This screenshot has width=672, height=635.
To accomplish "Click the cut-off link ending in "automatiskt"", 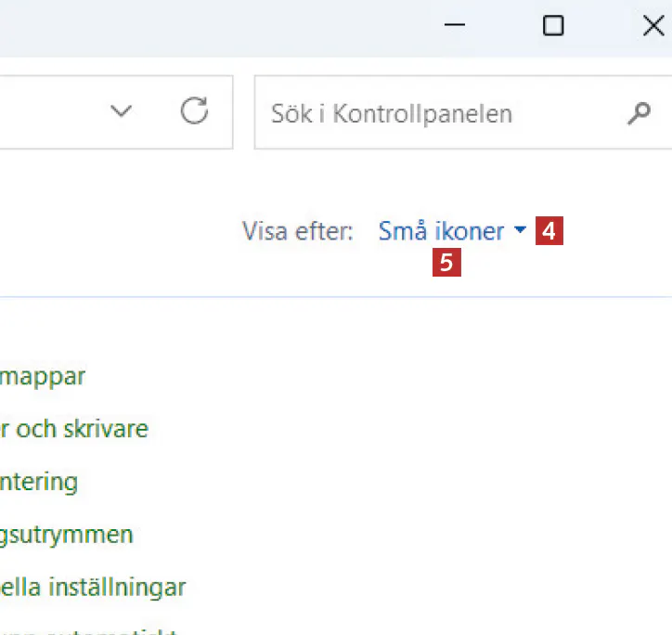I will pos(93,631).
